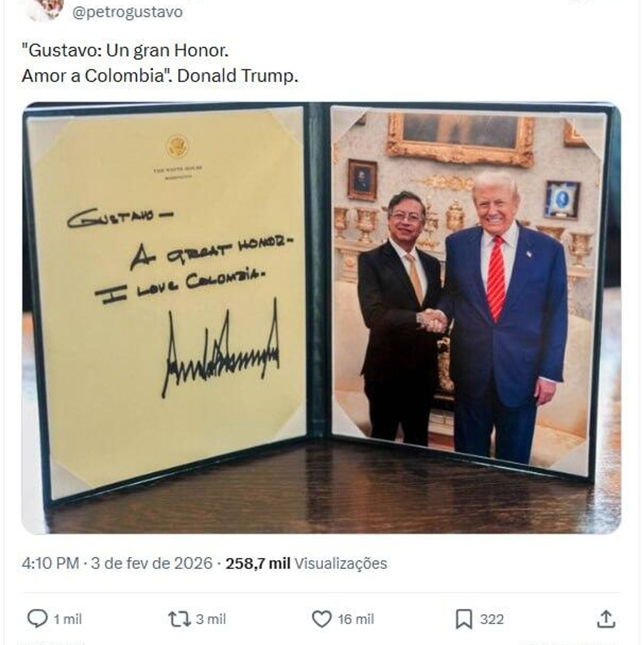This screenshot has height=645, width=644.
Task: Click the 16 mil likes count
Action: click(x=356, y=619)
